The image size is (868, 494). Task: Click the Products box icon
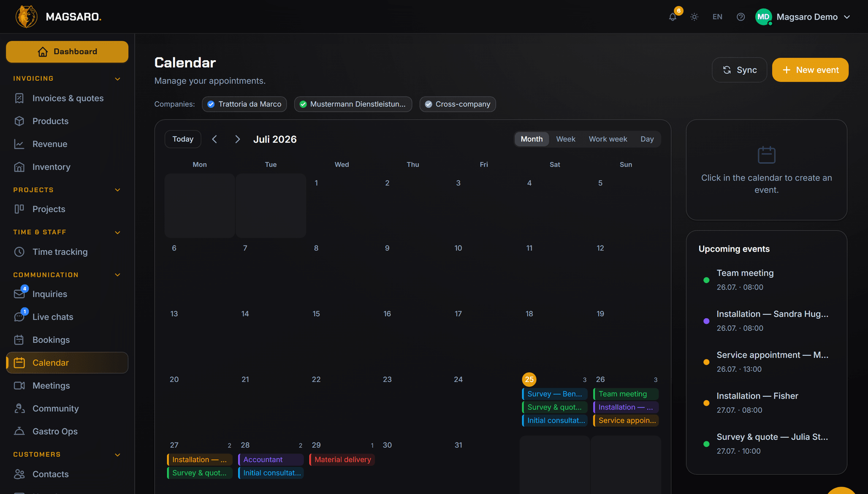click(x=20, y=121)
